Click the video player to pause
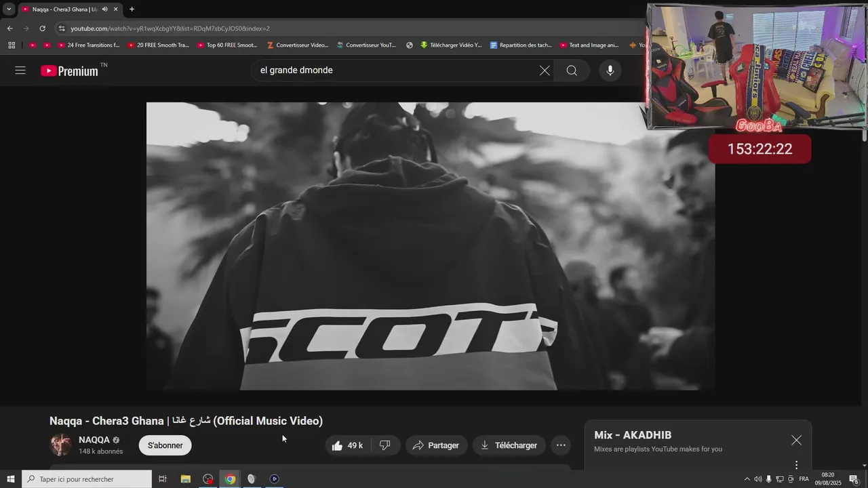 431,247
